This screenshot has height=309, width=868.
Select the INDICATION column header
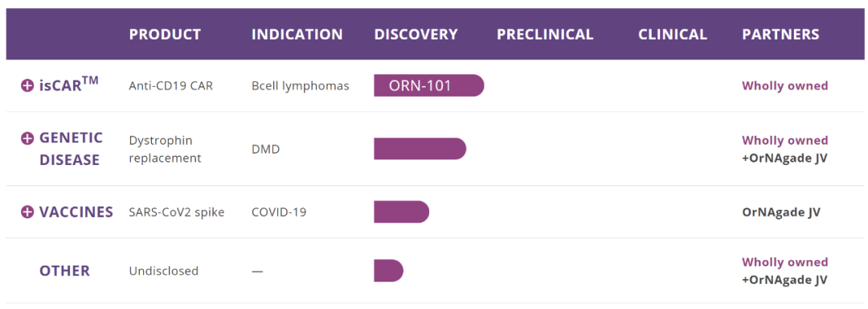[x=297, y=35]
